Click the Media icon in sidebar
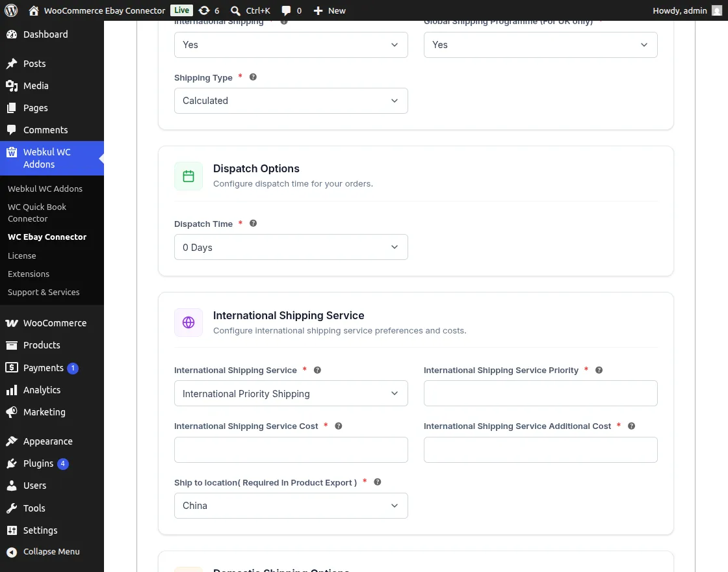 12,85
